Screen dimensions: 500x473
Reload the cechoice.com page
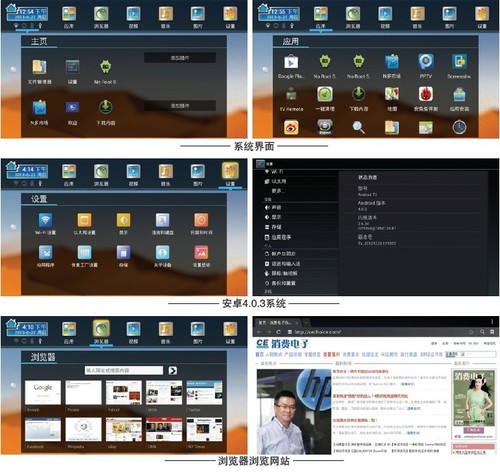278,332
